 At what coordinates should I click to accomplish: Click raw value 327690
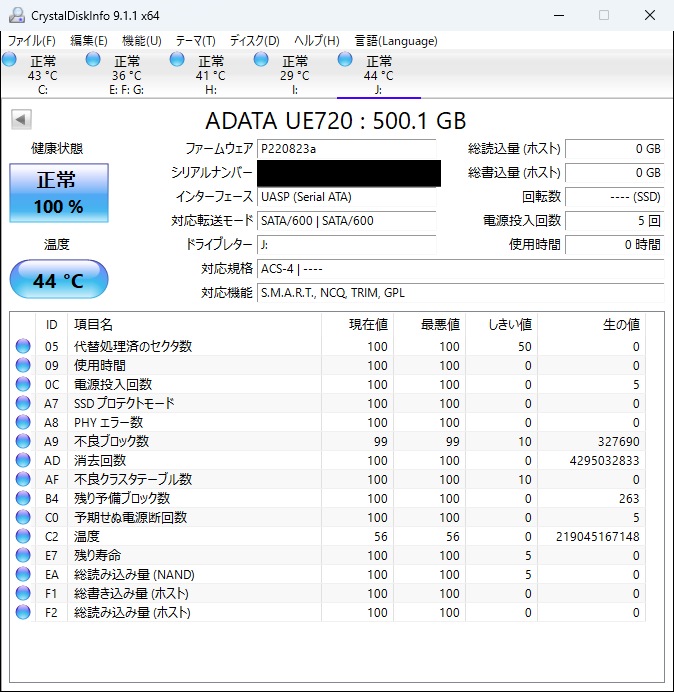tap(618, 442)
